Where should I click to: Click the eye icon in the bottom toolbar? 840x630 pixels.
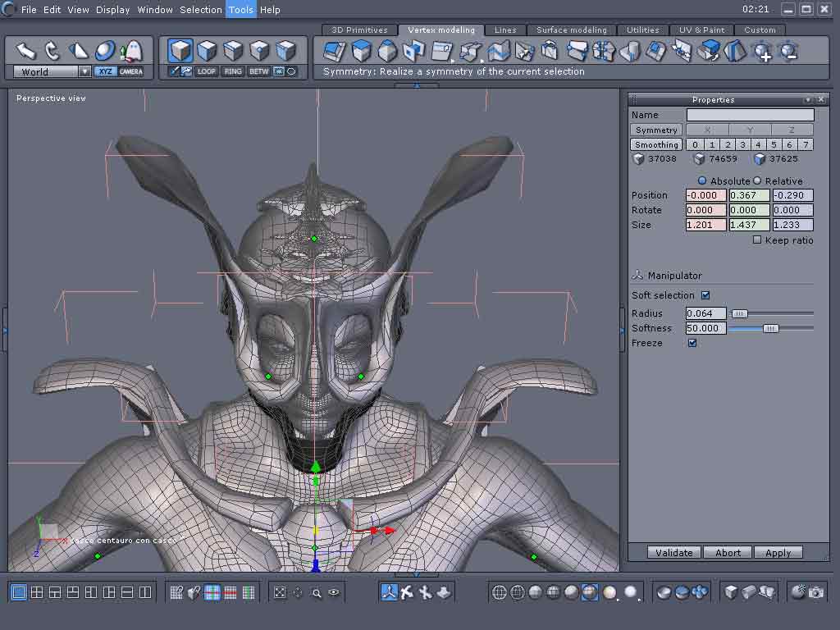pyautogui.click(x=334, y=592)
